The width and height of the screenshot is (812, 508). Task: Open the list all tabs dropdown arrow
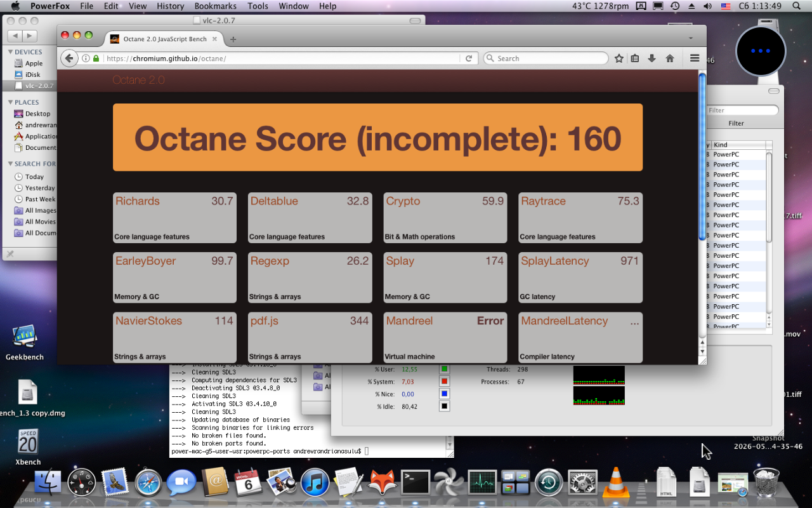[x=691, y=39]
